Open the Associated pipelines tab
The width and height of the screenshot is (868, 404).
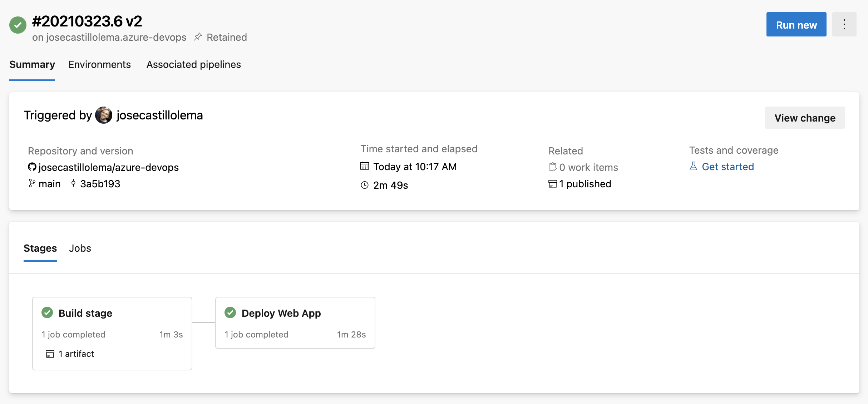(193, 64)
